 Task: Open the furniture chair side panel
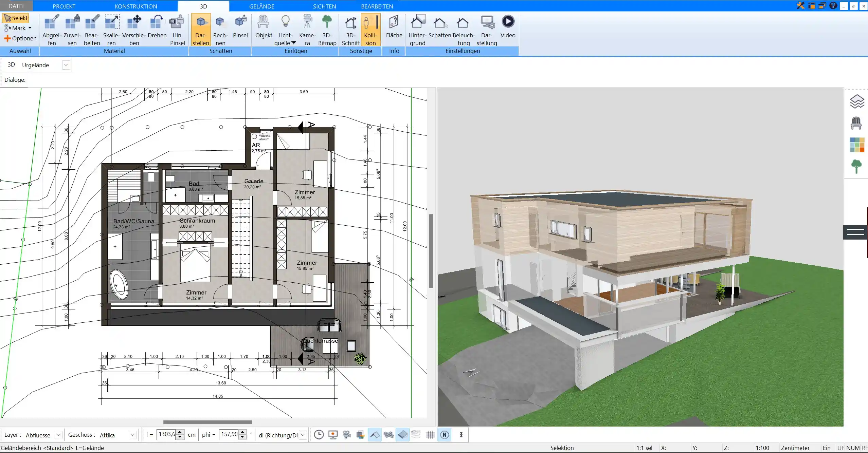click(x=856, y=123)
